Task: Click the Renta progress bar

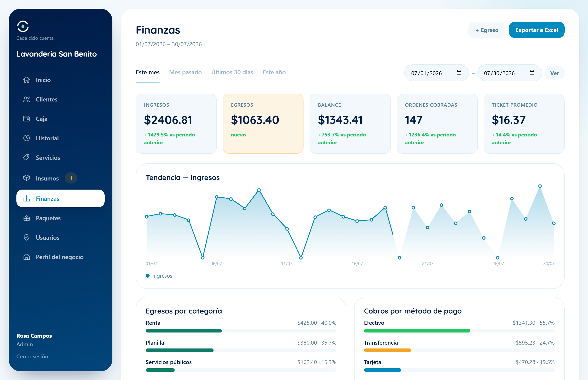Action: tap(241, 331)
